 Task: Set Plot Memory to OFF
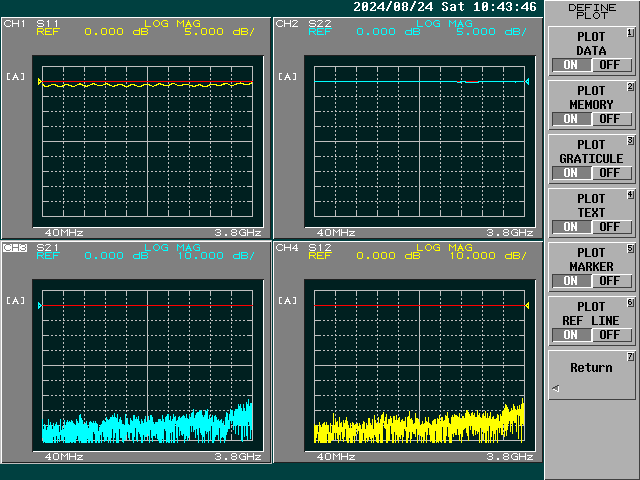click(609, 119)
